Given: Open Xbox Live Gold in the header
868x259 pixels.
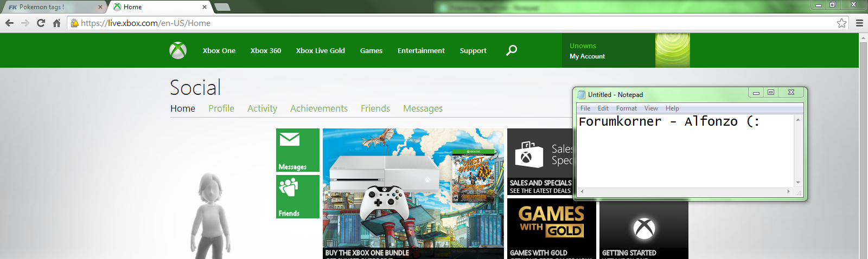Looking at the screenshot, I should [x=321, y=50].
